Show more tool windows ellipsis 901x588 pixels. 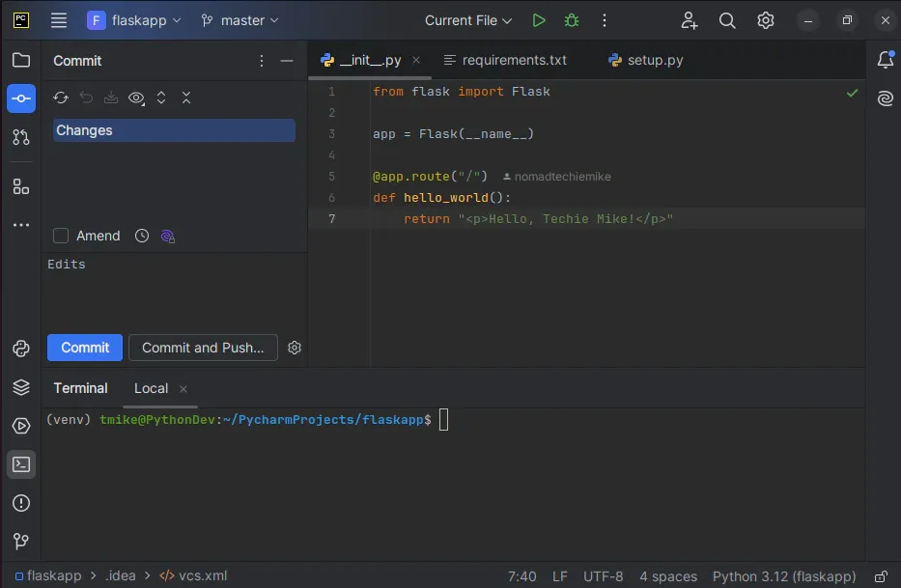coord(21,225)
